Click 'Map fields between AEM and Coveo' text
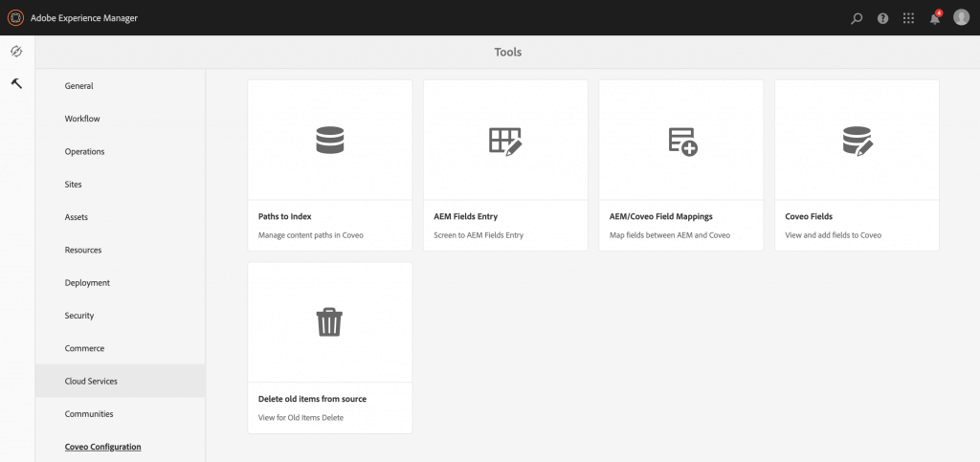 point(669,235)
